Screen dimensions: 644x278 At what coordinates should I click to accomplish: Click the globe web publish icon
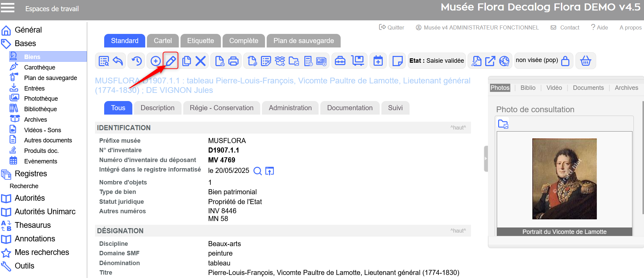504,61
